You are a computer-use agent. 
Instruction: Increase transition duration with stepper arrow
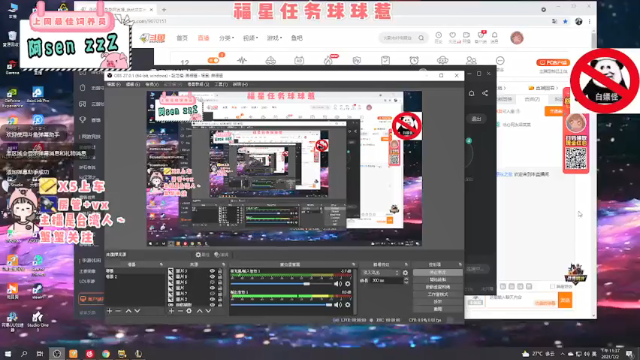(x=406, y=279)
